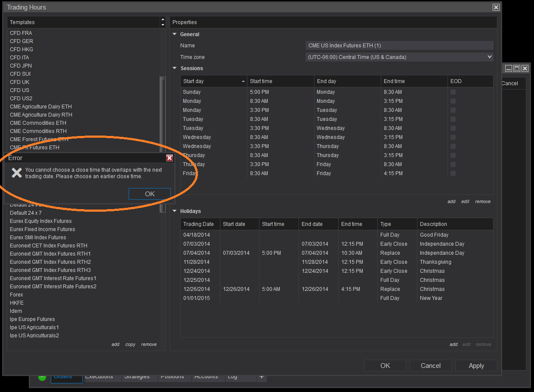
Task: Collapse the General section
Action: [175, 34]
